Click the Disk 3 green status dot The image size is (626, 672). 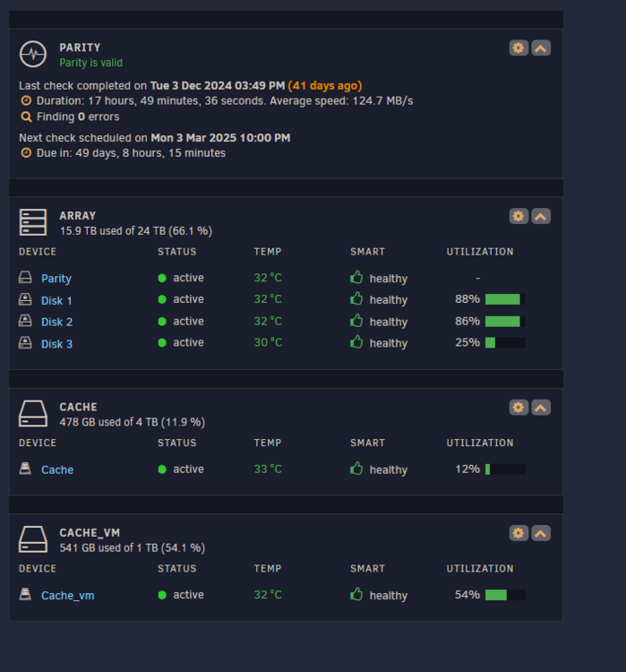coord(162,343)
